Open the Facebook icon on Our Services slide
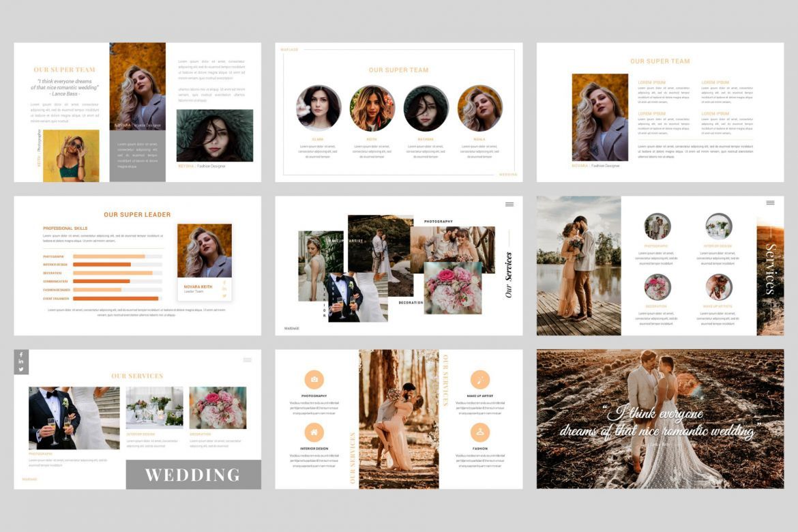 pos(21,355)
